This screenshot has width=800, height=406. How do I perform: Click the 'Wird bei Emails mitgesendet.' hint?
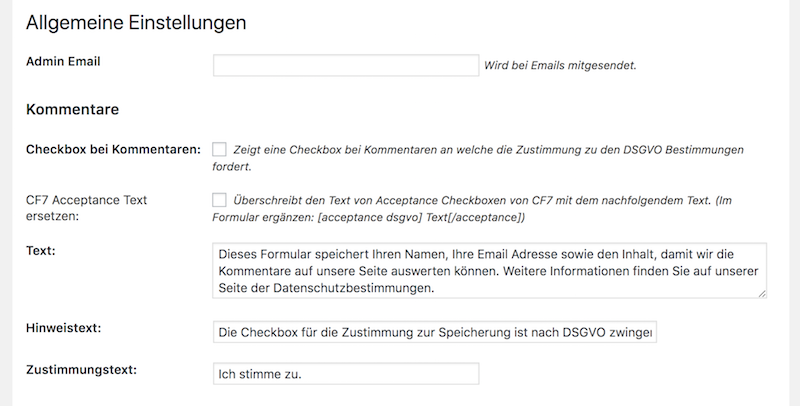click(x=560, y=66)
